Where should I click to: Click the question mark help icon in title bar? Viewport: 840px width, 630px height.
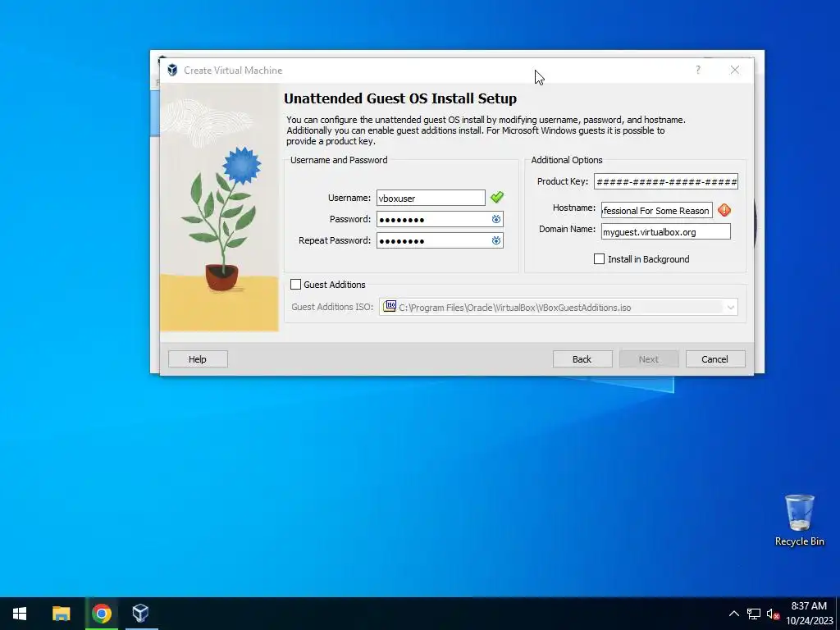coord(697,70)
